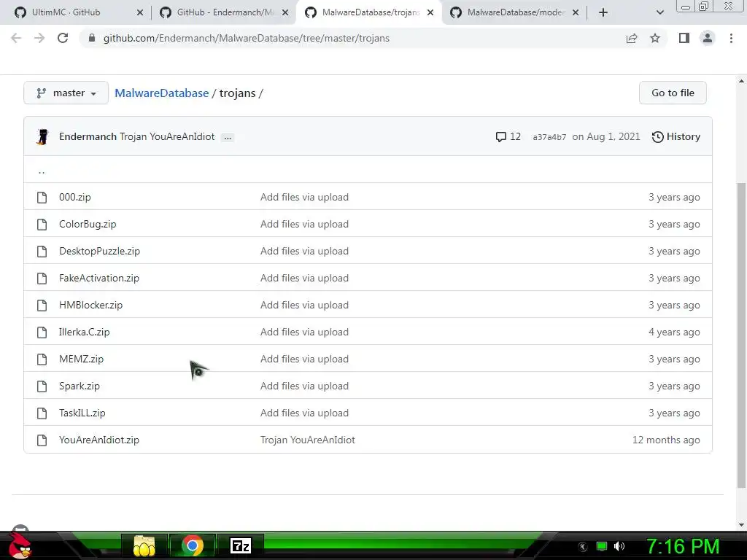Open Illerka.C.zip's Add files via upload commit
This screenshot has height=560, width=747.
click(x=304, y=332)
